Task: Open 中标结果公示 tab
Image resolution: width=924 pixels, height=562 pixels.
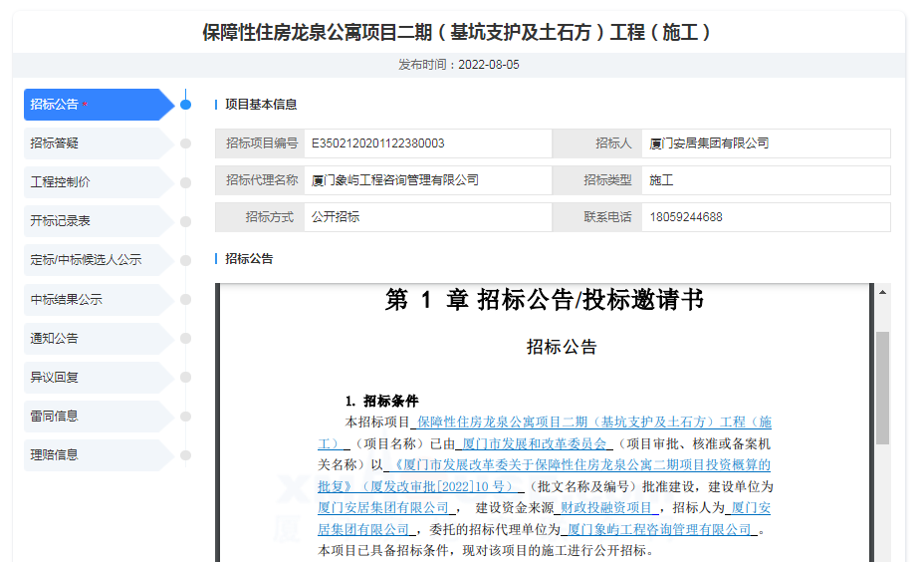Action: coord(95,299)
